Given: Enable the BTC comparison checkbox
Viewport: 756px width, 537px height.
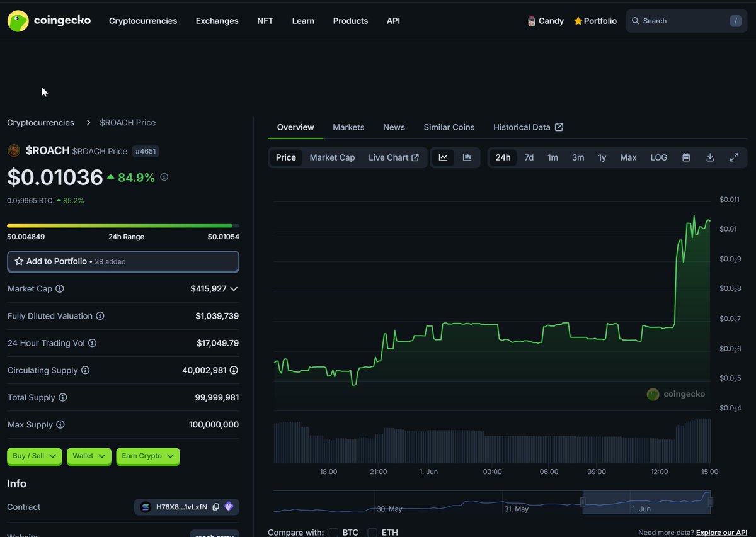Looking at the screenshot, I should [x=333, y=532].
